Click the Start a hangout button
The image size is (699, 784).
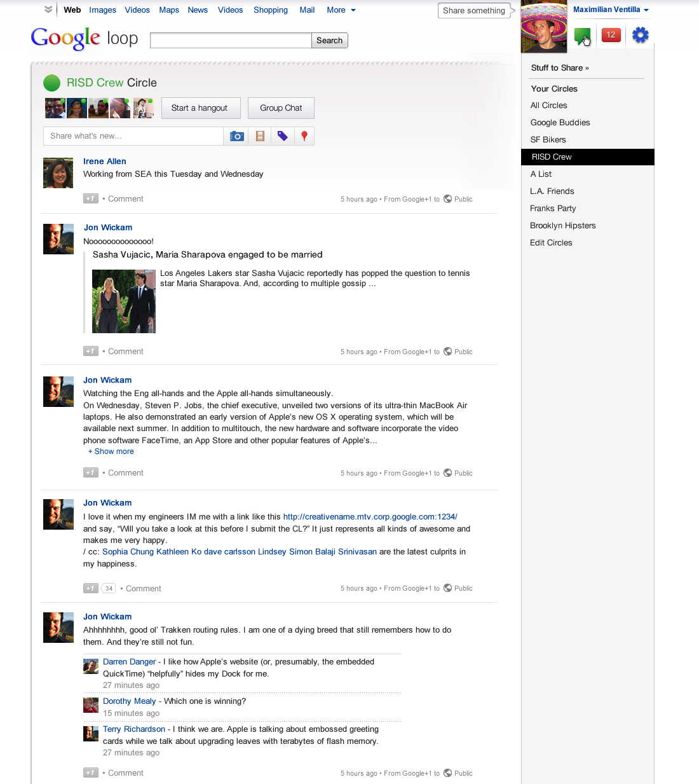(x=201, y=108)
